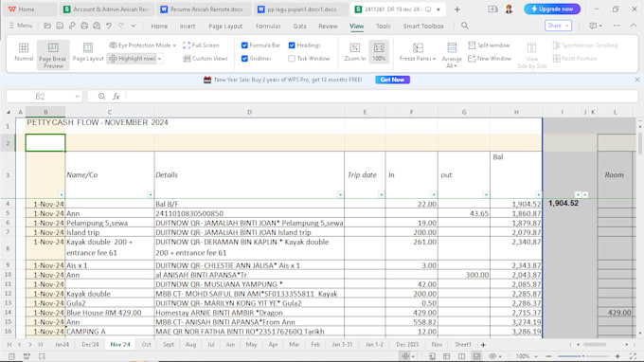Image resolution: width=644 pixels, height=362 pixels.
Task: Switch to the Oct sheet tab
Action: tap(146, 344)
